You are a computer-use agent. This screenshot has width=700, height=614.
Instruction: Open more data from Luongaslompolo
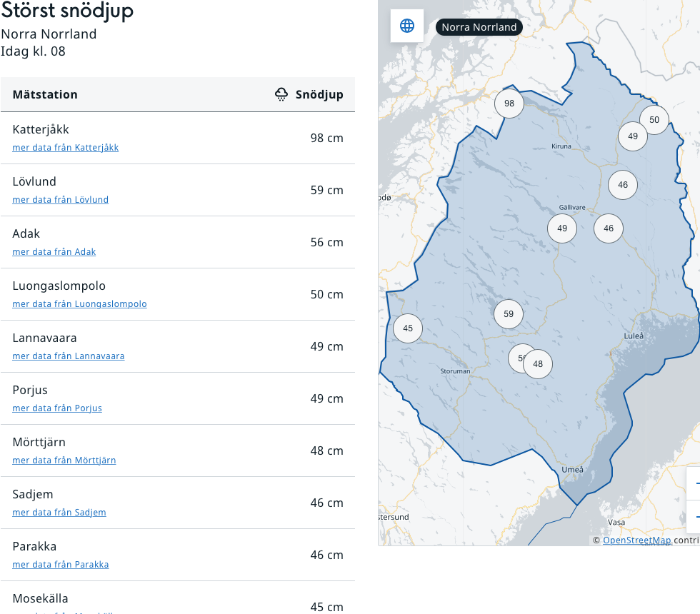click(x=80, y=304)
